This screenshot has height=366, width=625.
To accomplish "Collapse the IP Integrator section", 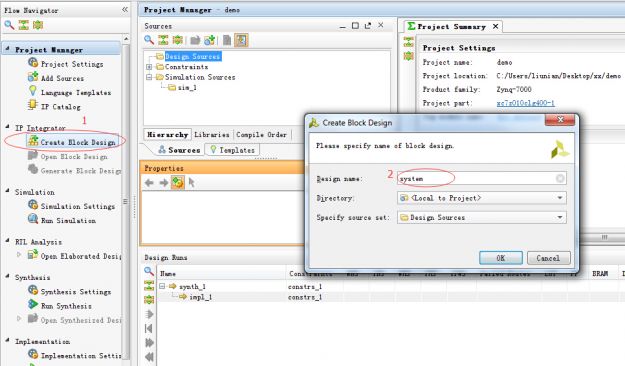I will pos(7,127).
